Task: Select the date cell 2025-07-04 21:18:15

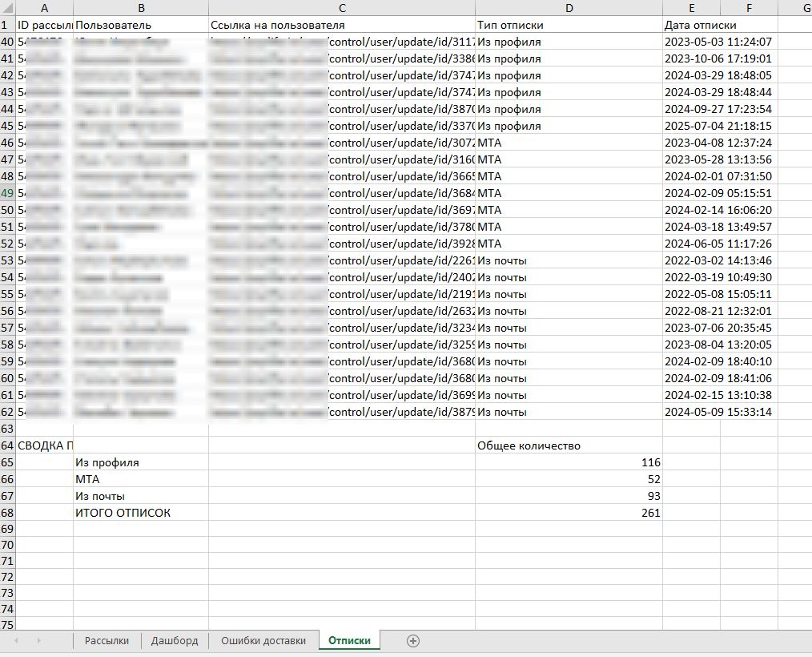Action: pyautogui.click(x=692, y=126)
